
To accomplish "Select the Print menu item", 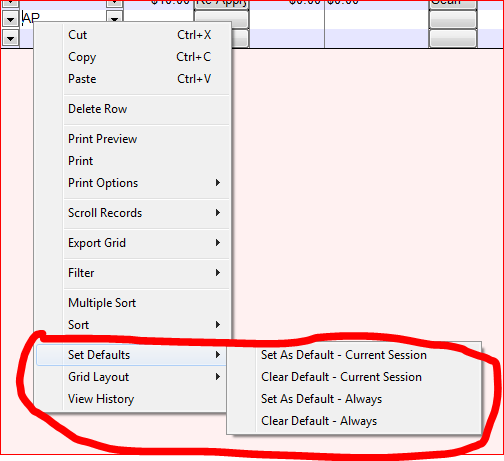I will pyautogui.click(x=133, y=161).
